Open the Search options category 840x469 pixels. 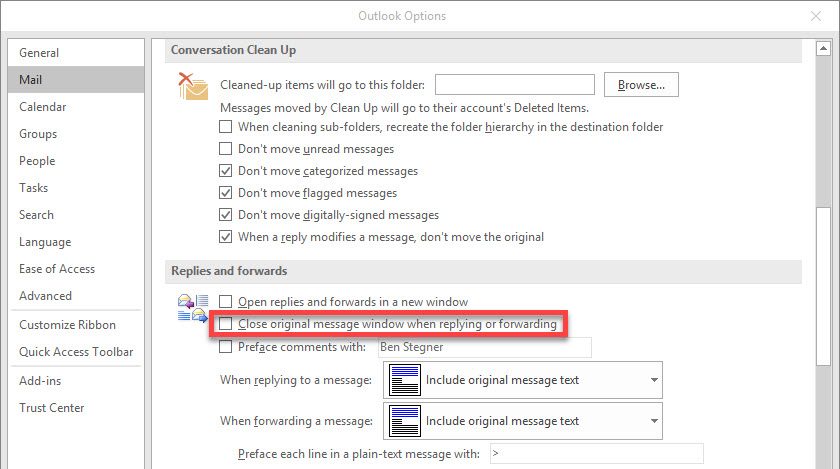coord(76,214)
